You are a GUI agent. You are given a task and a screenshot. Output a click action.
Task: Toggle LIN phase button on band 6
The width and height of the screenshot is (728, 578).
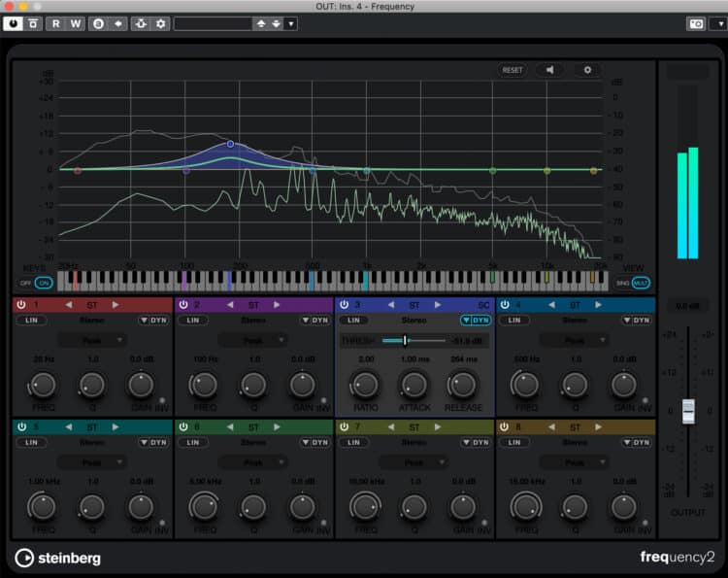[193, 443]
